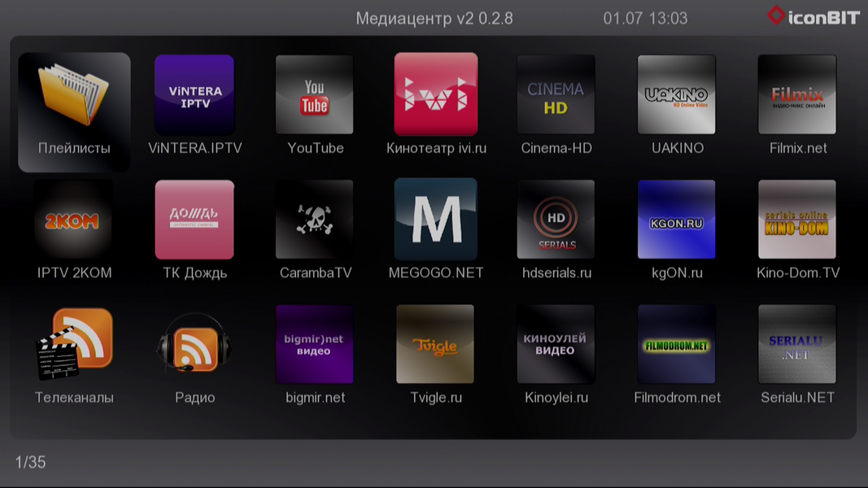
Task: Open the Filmix app icon
Action: pyautogui.click(x=797, y=94)
